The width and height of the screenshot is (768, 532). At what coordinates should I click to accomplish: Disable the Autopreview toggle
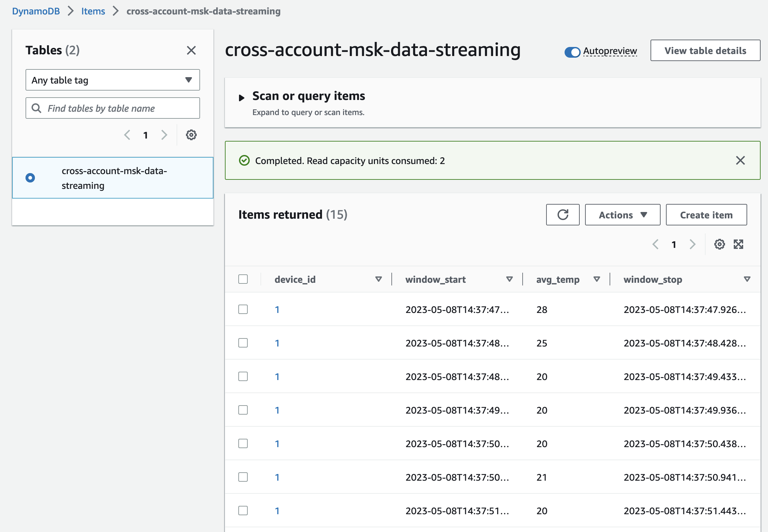point(573,51)
